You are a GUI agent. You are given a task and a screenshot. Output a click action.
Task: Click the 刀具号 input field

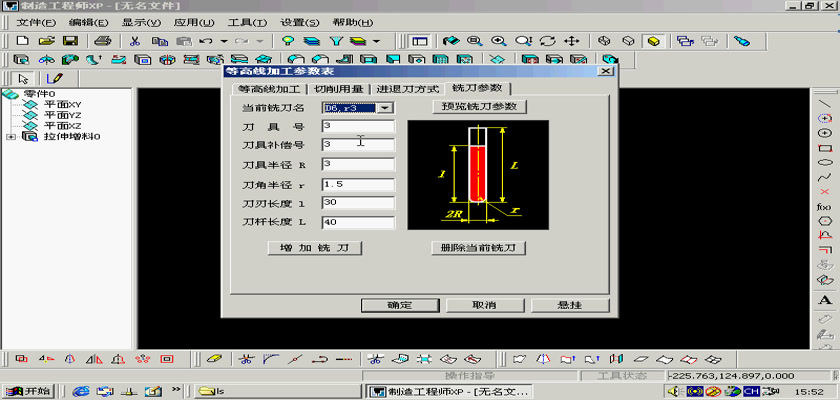point(358,126)
